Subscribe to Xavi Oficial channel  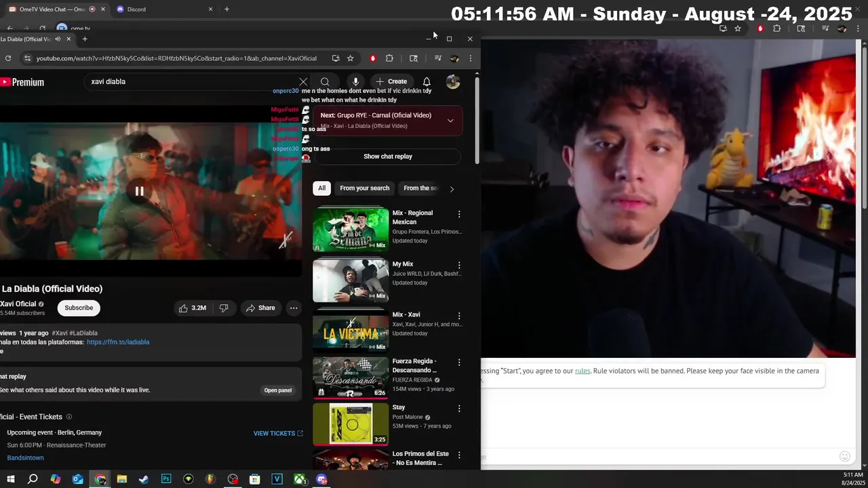pos(79,308)
